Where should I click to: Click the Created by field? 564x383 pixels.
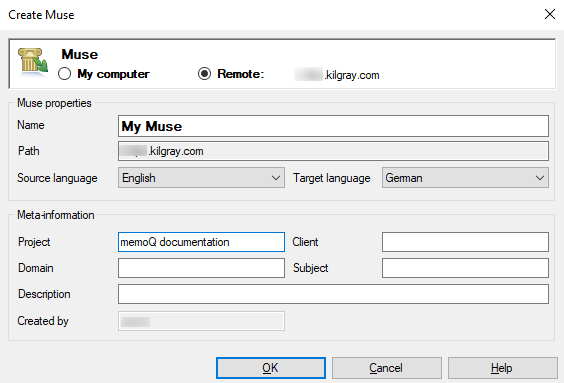(x=201, y=321)
